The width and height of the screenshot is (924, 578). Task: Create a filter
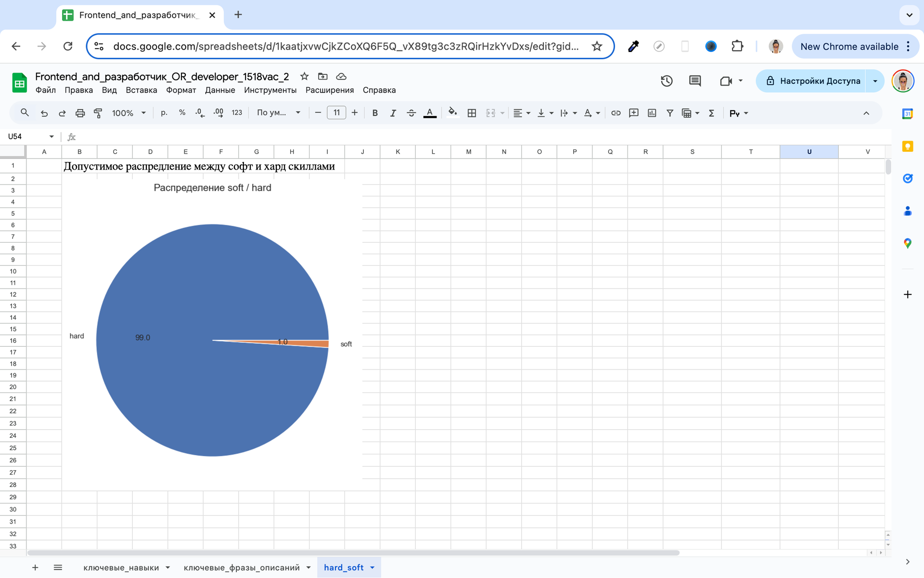[669, 113]
